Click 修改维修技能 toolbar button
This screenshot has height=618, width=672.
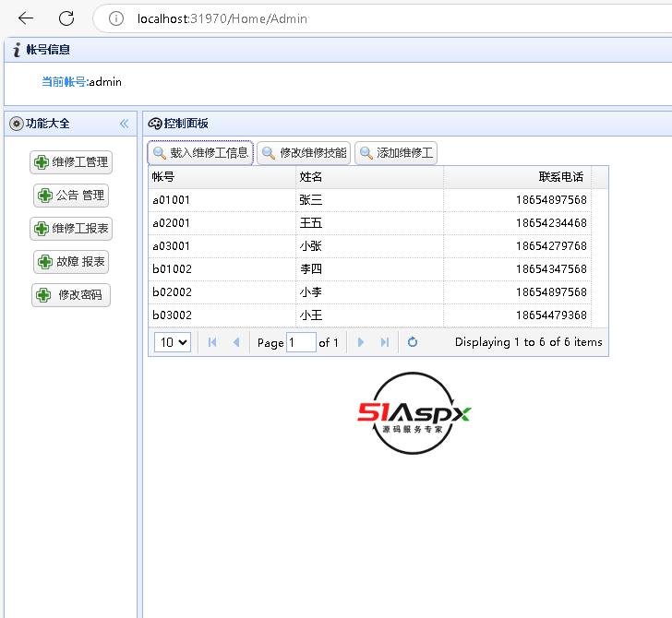pyautogui.click(x=304, y=153)
